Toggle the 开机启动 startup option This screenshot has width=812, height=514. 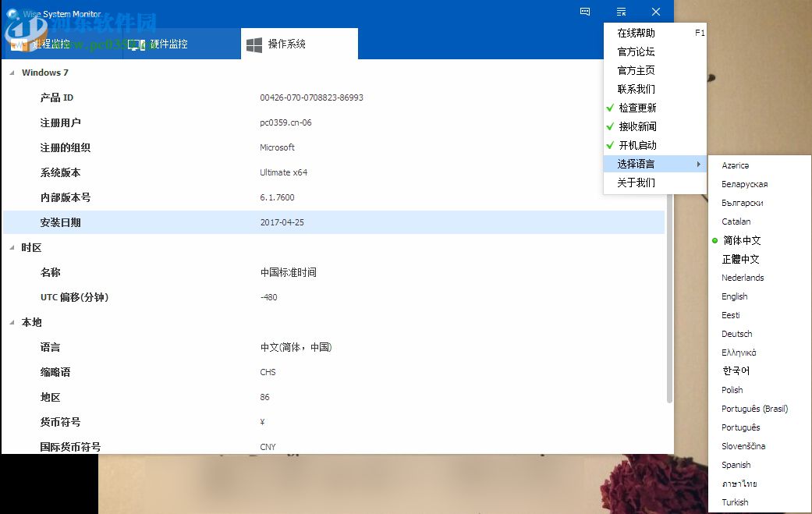[x=639, y=145]
